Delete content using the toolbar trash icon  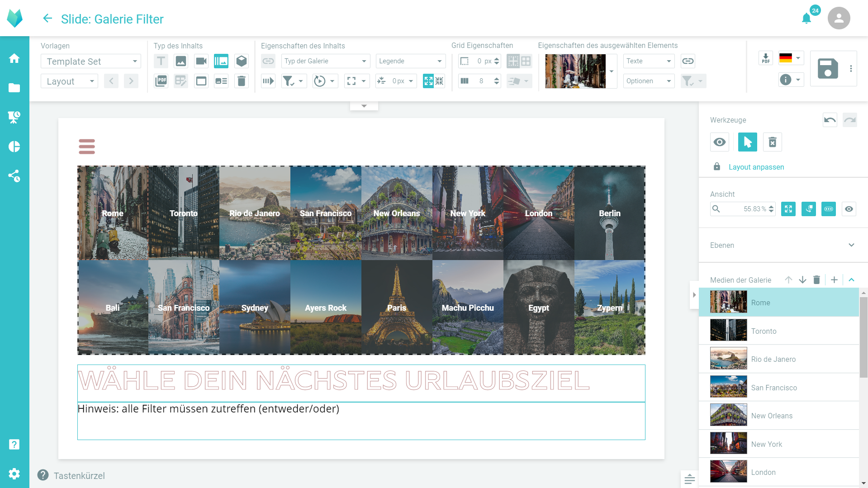[242, 81]
